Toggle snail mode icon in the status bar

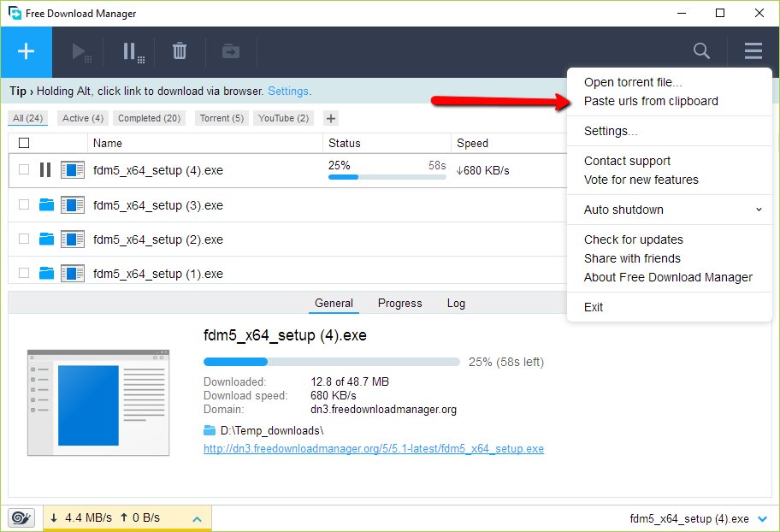point(21,518)
